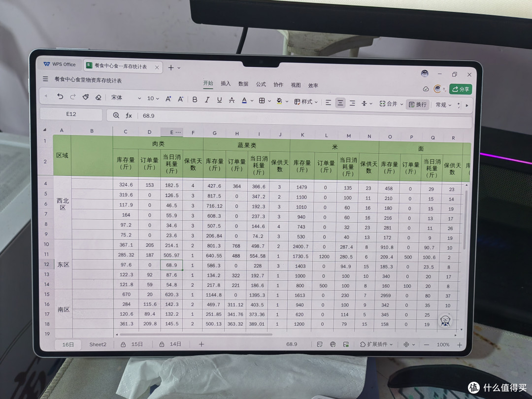Close the 餐食中心食堂 document tab
532x399 pixels.
pos(157,67)
